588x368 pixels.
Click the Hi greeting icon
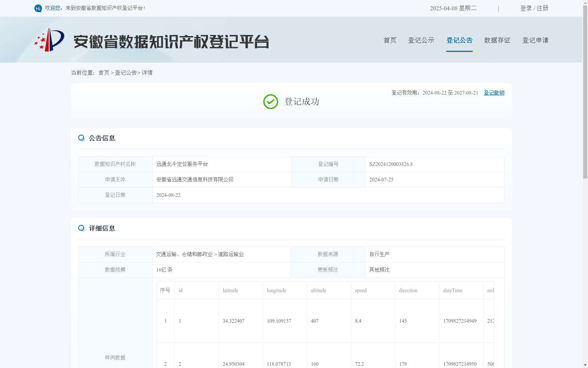coord(38,8)
